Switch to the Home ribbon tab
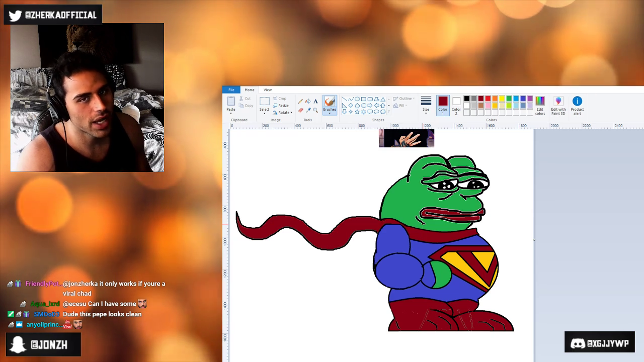Image resolution: width=644 pixels, height=362 pixels. (250, 89)
